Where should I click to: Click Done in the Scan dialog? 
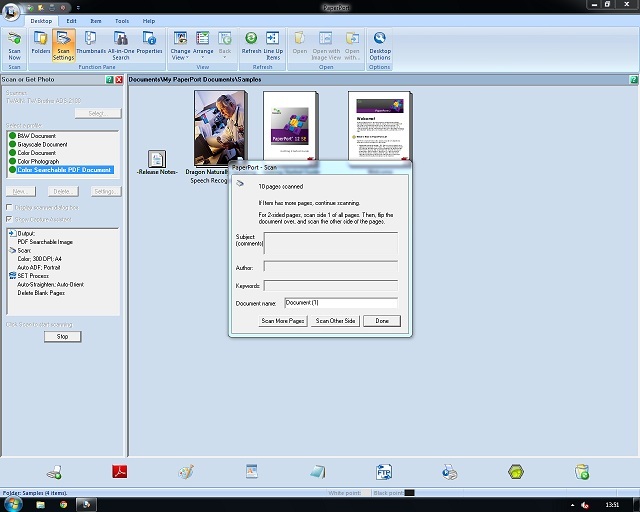[382, 321]
